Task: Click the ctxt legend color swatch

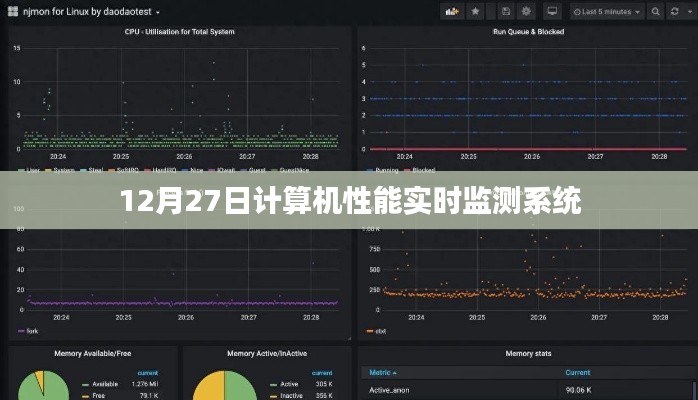Action: tap(369, 330)
